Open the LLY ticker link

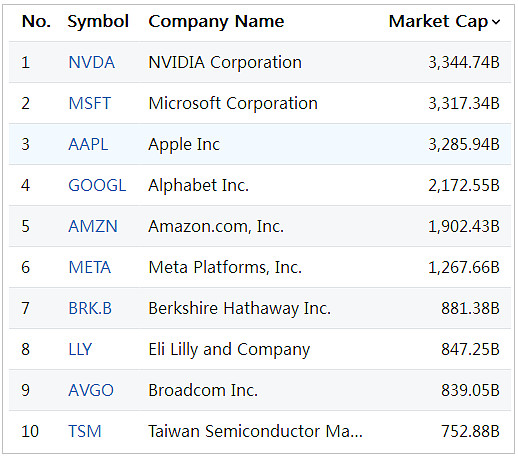(x=80, y=349)
